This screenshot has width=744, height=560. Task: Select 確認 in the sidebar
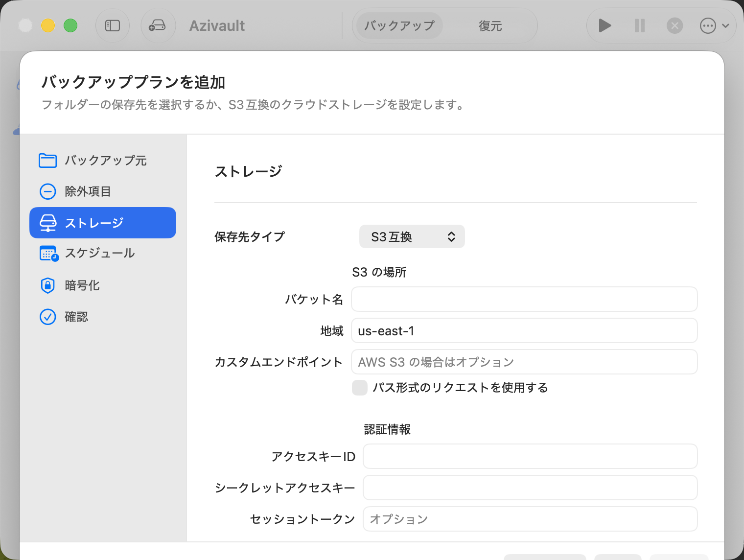point(103,317)
